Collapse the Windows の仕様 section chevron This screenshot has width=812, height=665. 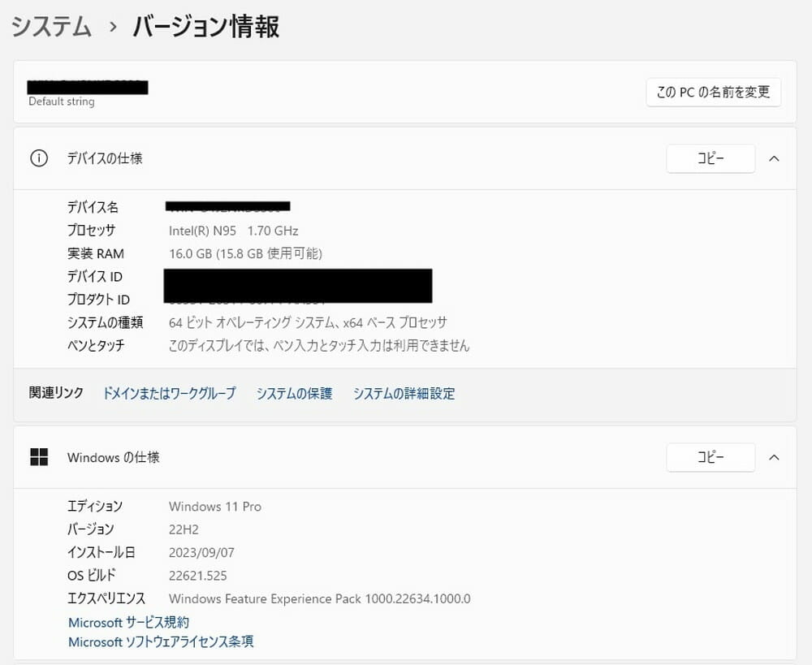click(774, 457)
